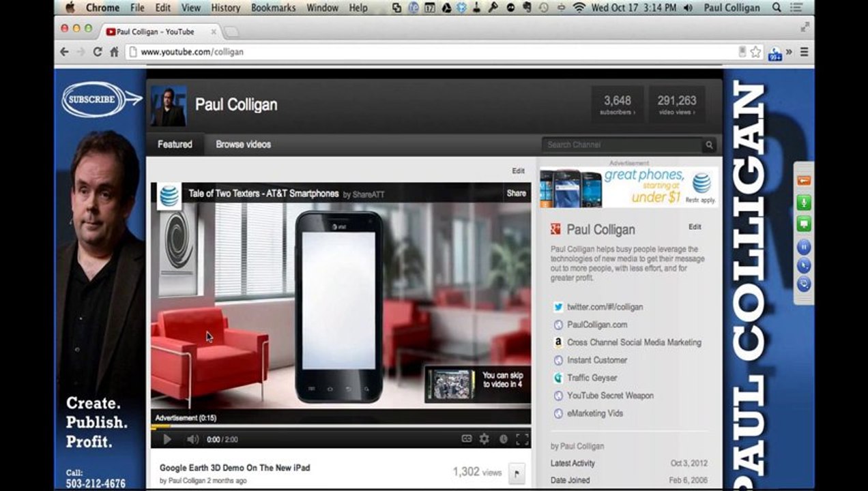Open the PaulColligan.com link

(596, 325)
